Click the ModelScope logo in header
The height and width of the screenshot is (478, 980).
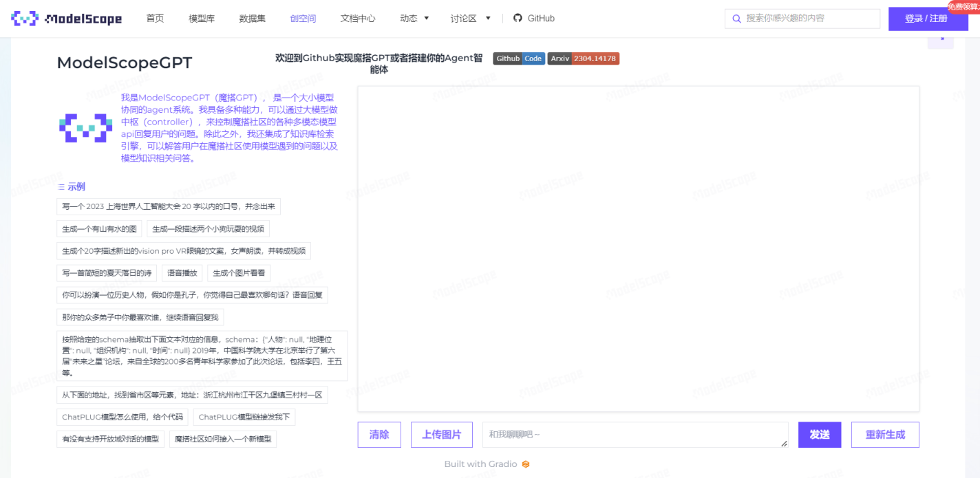tap(66, 19)
